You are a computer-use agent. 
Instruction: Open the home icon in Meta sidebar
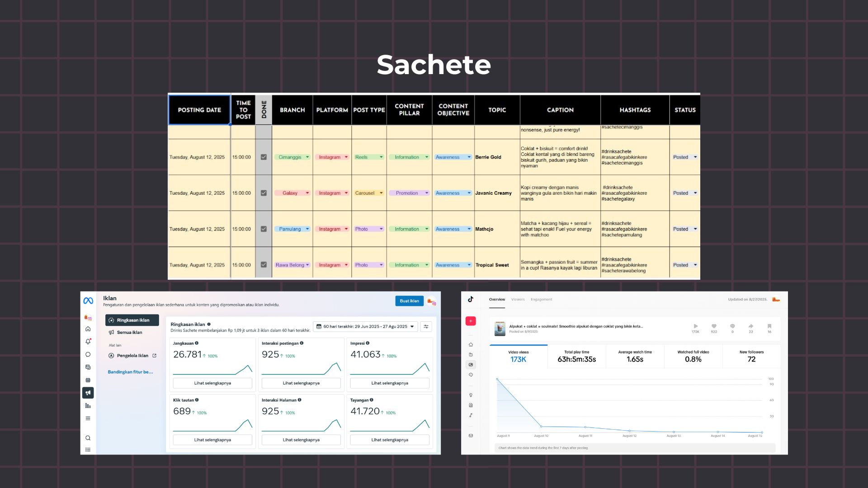[x=88, y=329]
